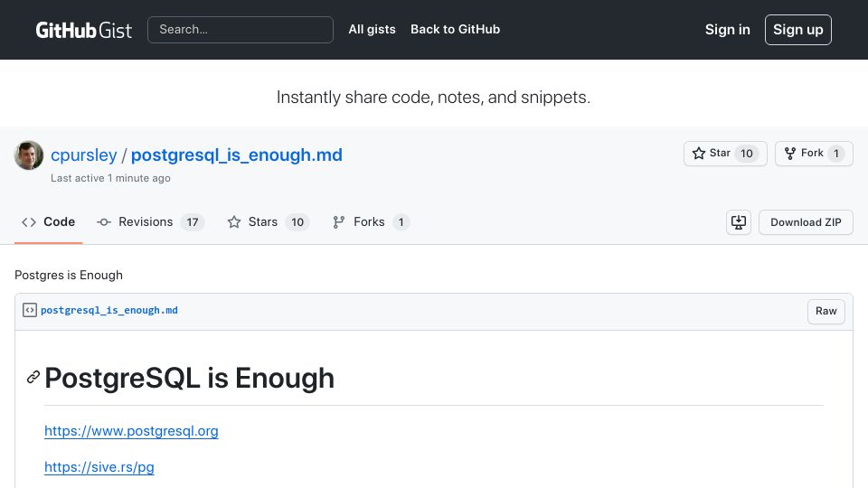868x488 pixels.
Task: Open postgresql_is_enough.md file header link
Action: pos(109,310)
